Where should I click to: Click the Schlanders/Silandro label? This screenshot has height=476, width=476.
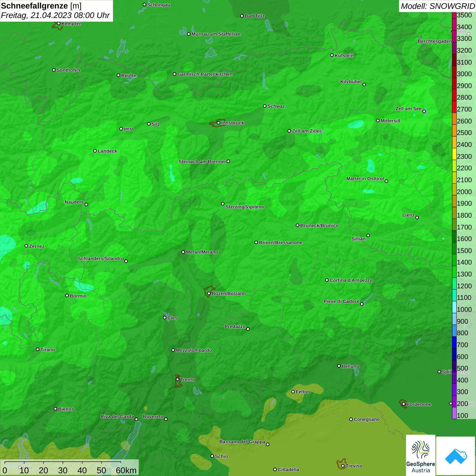101,258
